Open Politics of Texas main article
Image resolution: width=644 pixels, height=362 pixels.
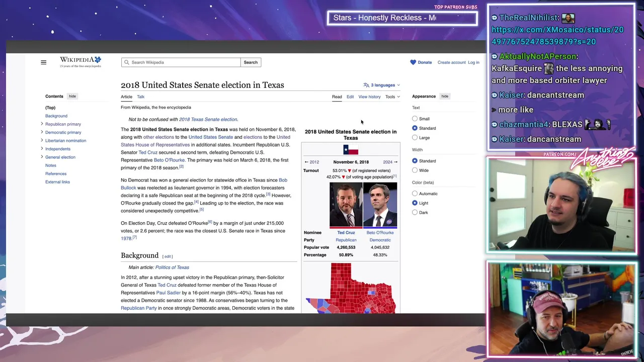[172, 267]
